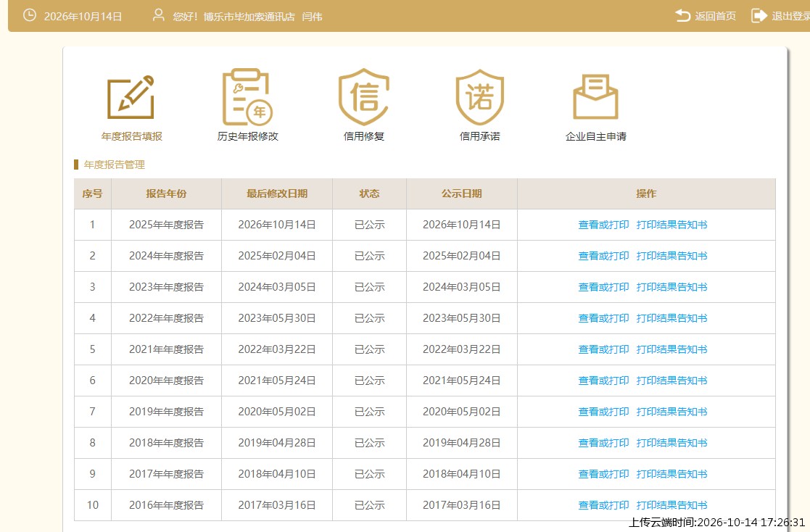Open 查看或打印 for 2023年年度报告
Screen dimensions: 810x532
click(x=603, y=287)
